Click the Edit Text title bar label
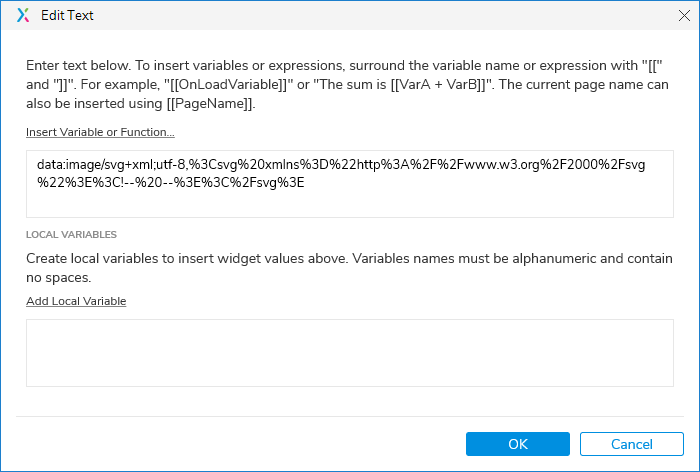 67,16
